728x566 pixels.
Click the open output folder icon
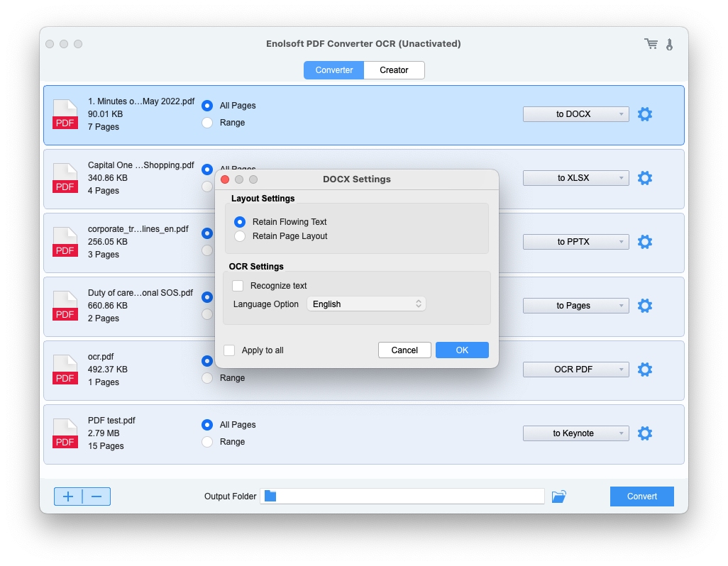(x=559, y=496)
